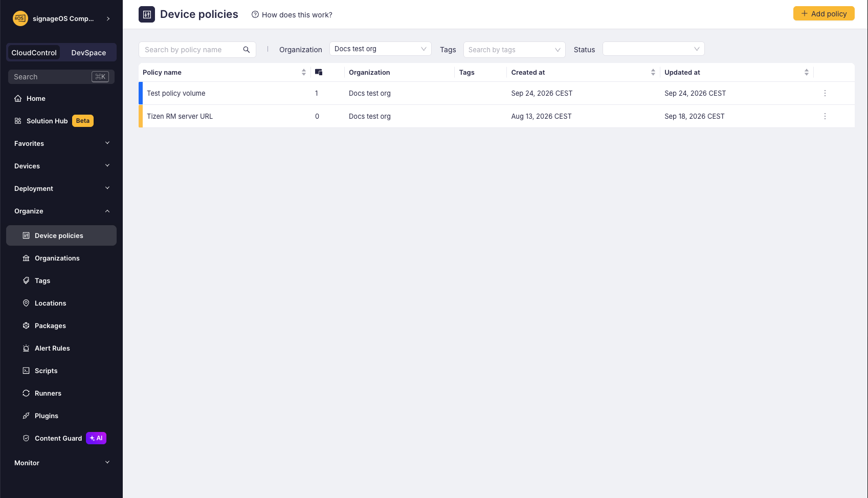
Task: Open Locations in sidebar
Action: (61, 303)
